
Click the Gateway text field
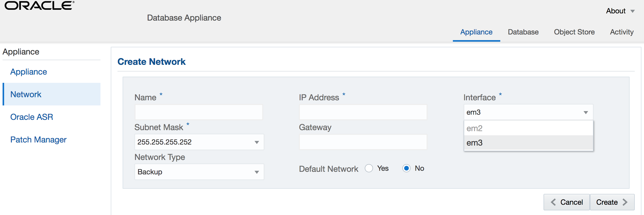(x=363, y=142)
